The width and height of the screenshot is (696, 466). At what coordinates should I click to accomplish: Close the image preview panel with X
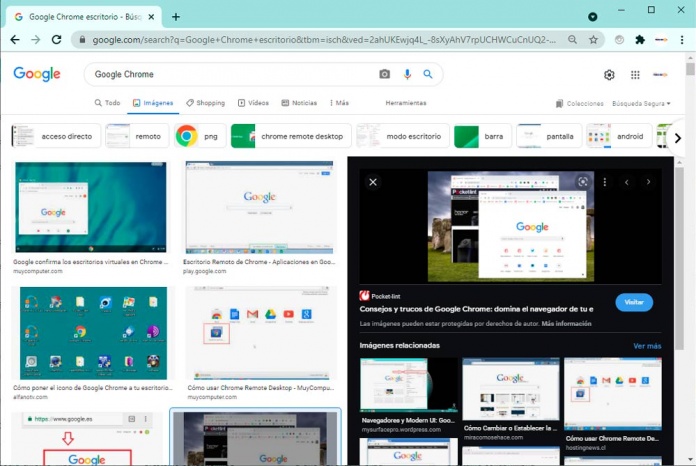tap(373, 182)
